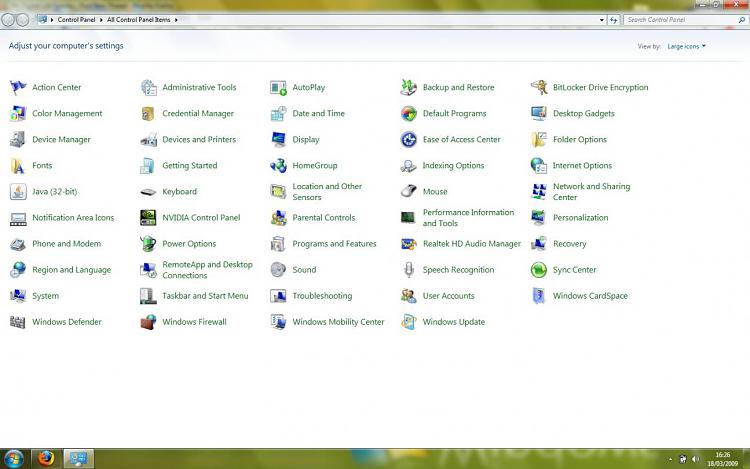This screenshot has height=469, width=750.
Task: Click Windows Mobility Center link
Action: click(x=338, y=322)
